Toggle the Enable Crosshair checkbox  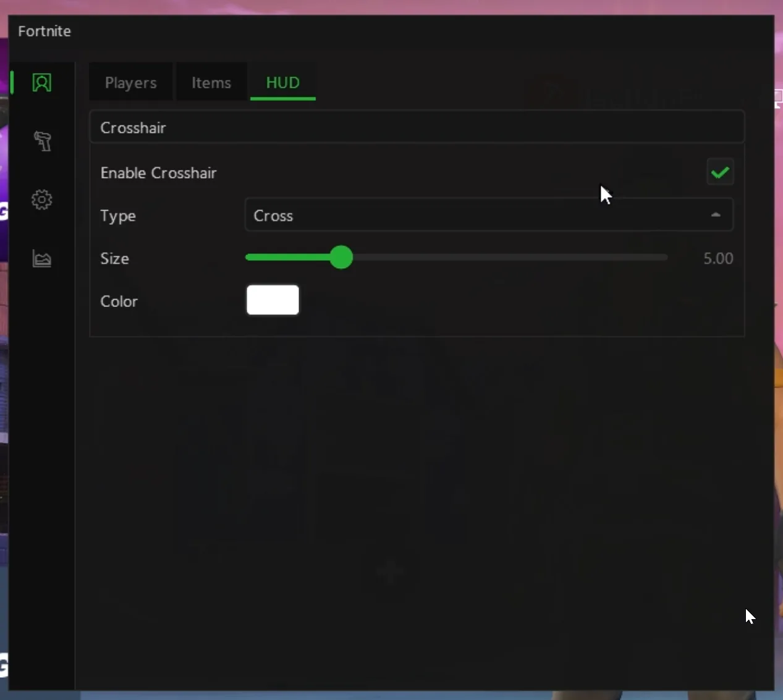coord(720,172)
